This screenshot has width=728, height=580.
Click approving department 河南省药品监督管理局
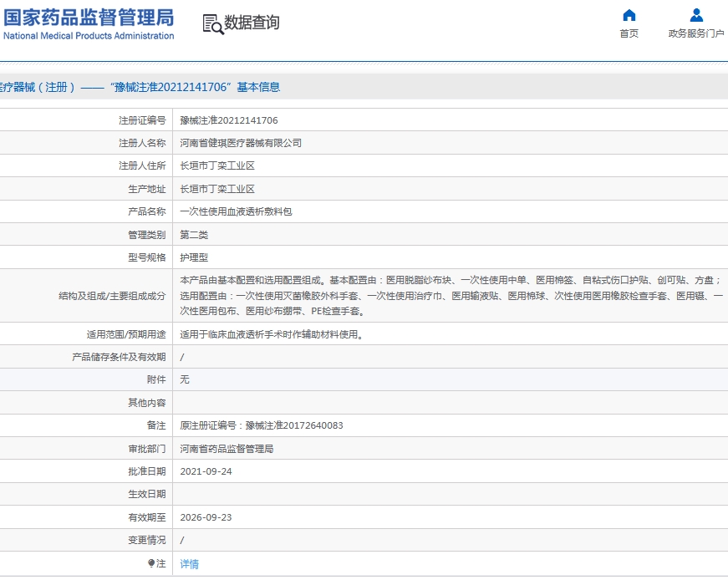click(x=227, y=449)
